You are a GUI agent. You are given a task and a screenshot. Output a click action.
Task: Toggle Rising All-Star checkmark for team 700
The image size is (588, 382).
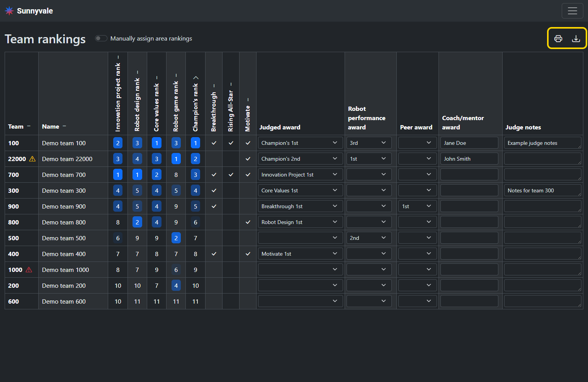point(231,175)
